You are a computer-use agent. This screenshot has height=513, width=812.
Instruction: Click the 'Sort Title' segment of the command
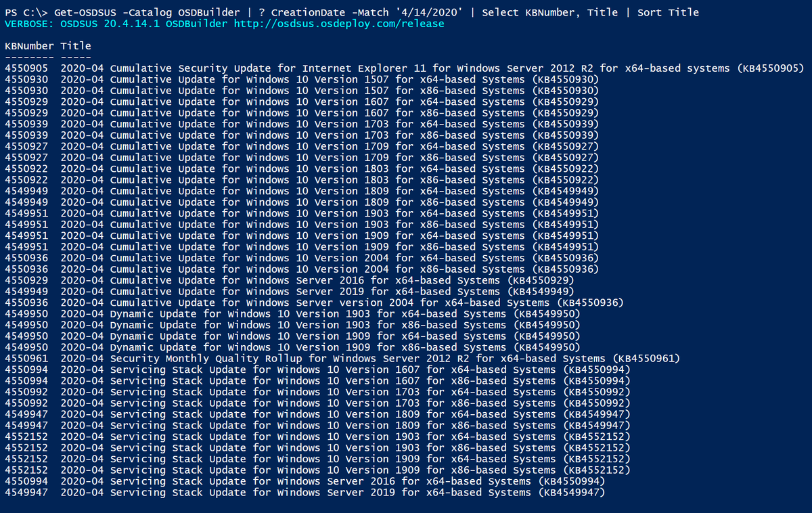668,12
